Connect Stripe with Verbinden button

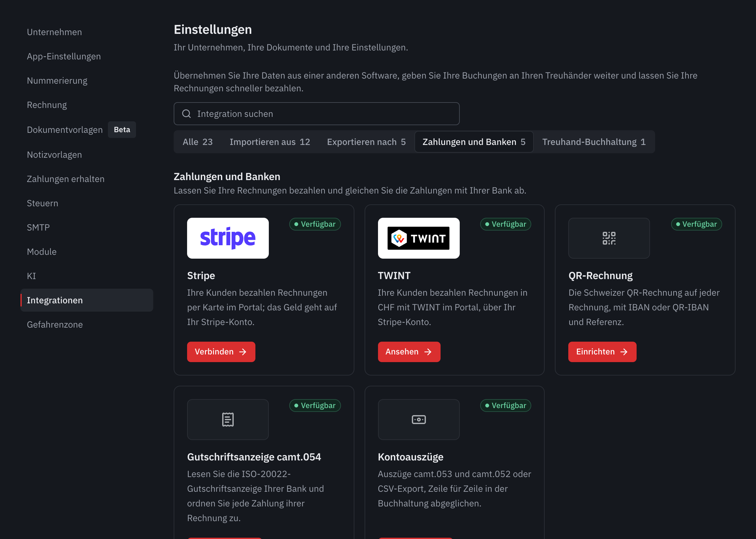(221, 352)
